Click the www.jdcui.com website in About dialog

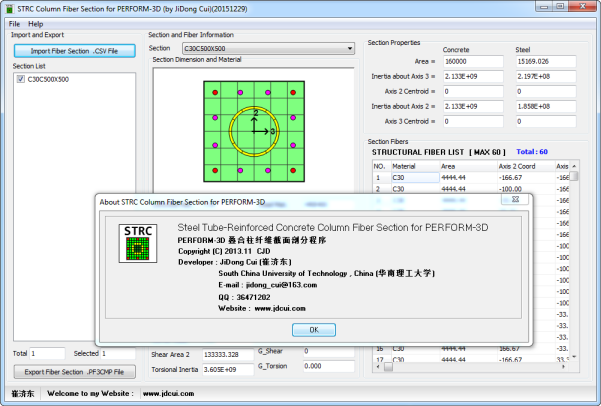280,308
